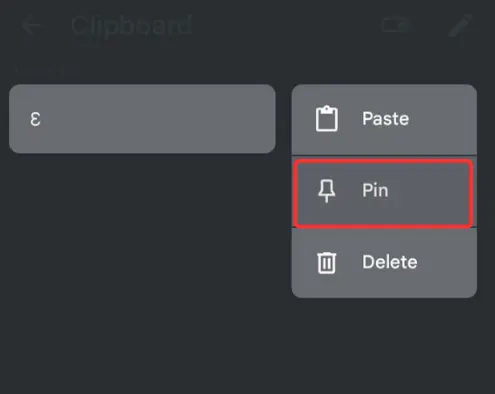Click the red-outlined Pin row

[384, 194]
